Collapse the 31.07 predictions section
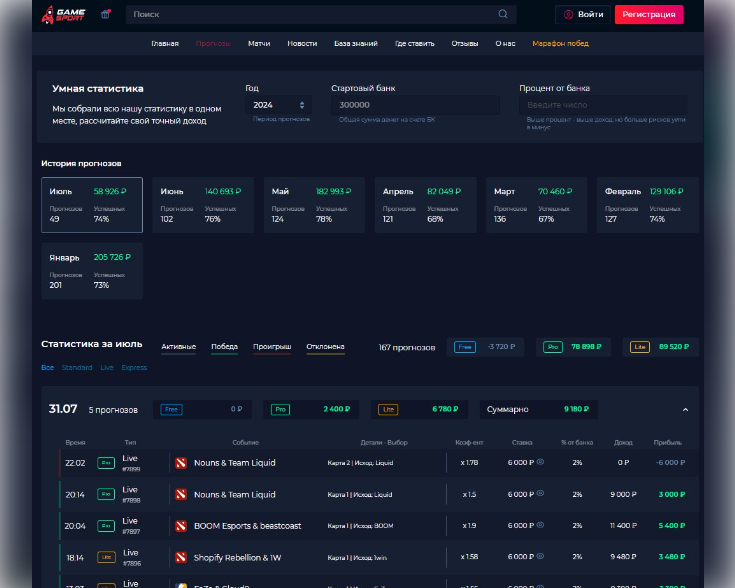735x588 pixels. coord(685,409)
